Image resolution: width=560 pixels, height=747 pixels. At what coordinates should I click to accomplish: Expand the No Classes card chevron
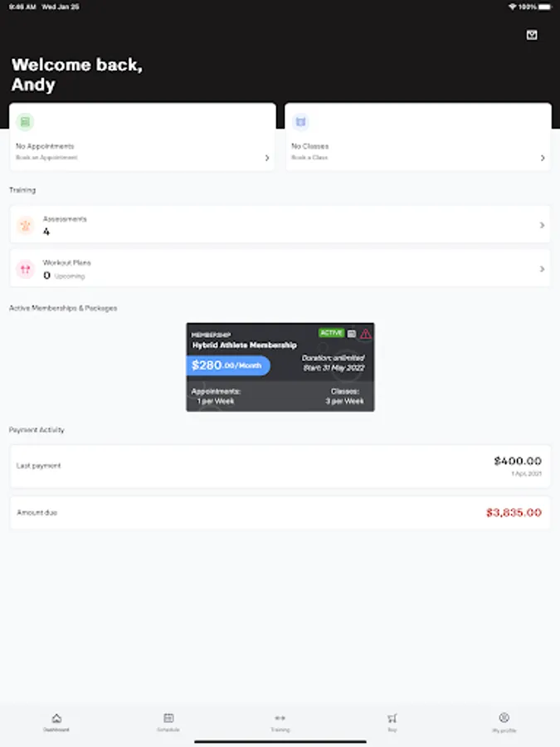click(x=543, y=158)
